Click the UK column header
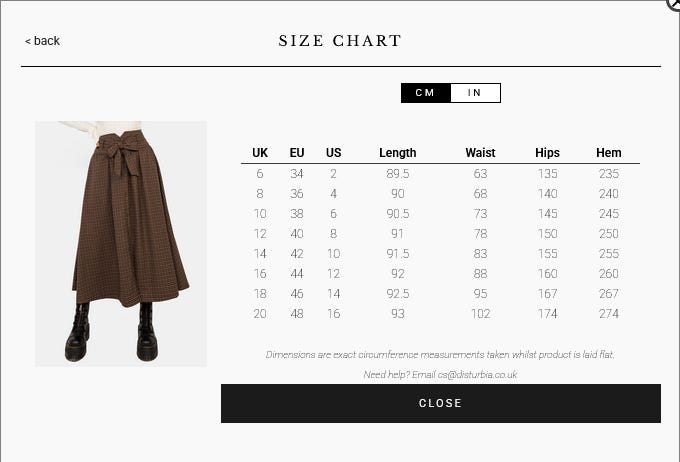 pos(260,153)
